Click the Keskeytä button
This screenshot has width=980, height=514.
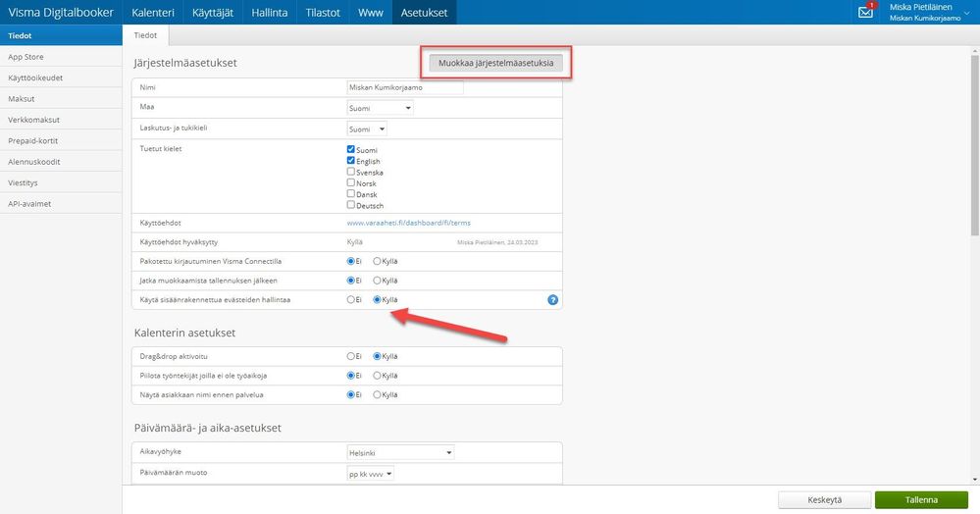click(x=824, y=499)
